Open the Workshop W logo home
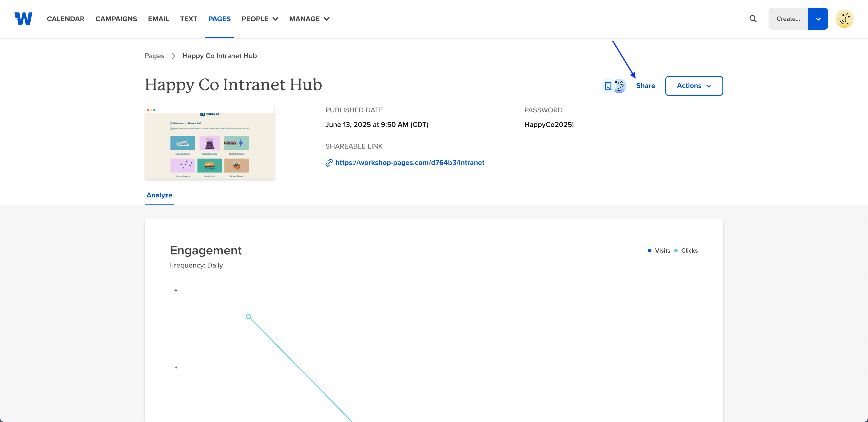The width and height of the screenshot is (868, 422). [23, 19]
